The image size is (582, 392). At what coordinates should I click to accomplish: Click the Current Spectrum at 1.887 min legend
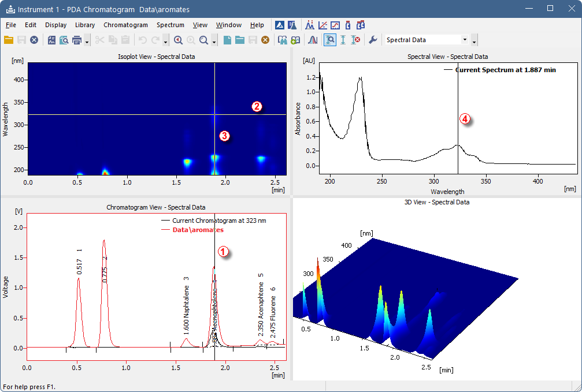click(500, 70)
